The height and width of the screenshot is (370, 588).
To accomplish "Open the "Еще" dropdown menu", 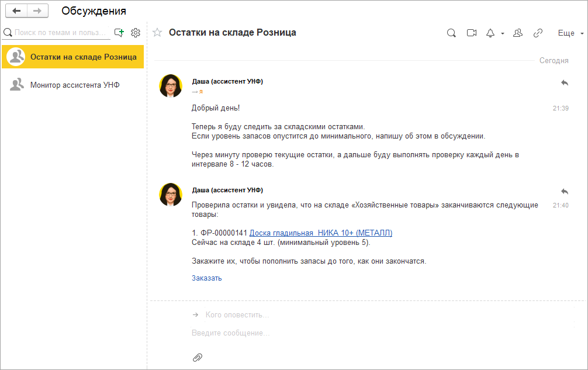I will (570, 33).
